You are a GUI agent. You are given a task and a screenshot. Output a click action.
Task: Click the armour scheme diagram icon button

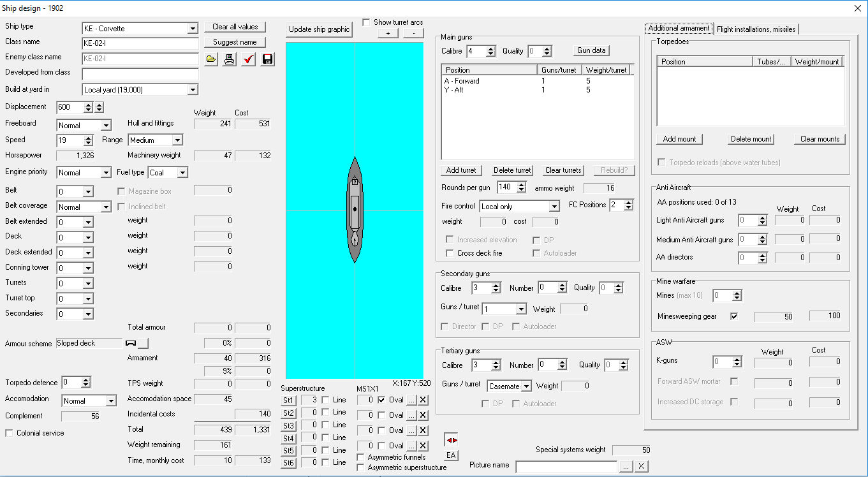point(137,343)
